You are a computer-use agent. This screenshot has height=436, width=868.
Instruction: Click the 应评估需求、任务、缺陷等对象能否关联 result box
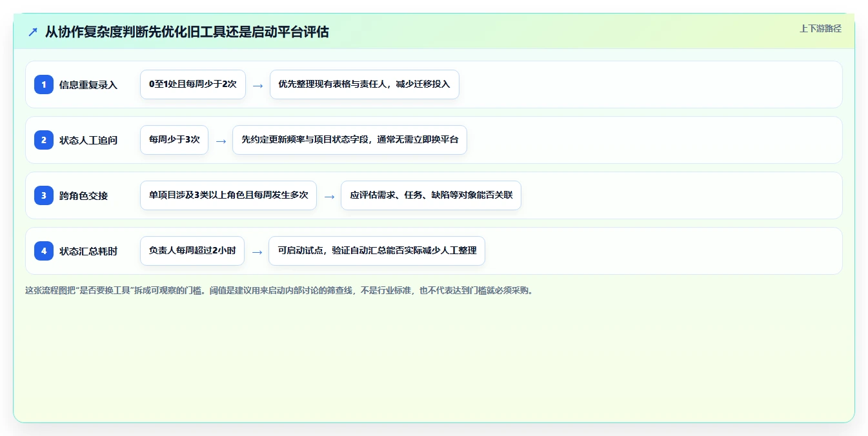point(430,195)
